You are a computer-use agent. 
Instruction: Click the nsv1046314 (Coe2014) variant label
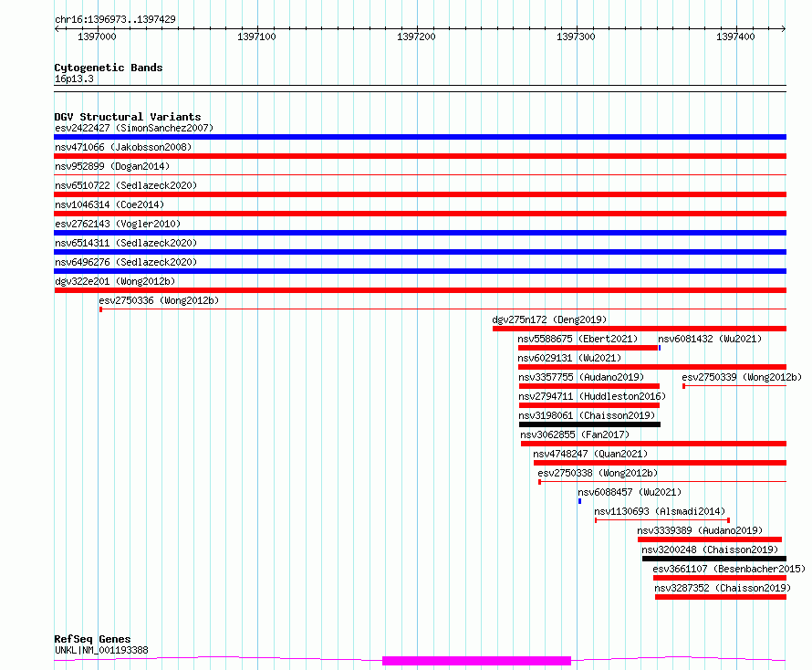coord(109,204)
